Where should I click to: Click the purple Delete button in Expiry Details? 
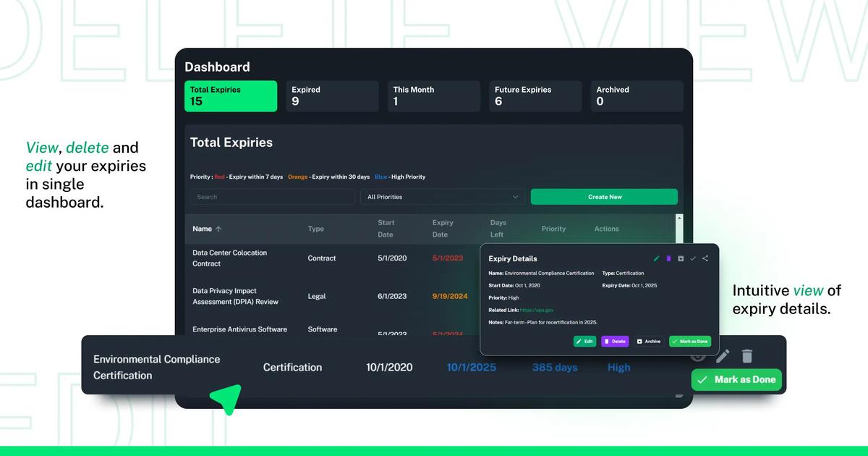pos(615,341)
